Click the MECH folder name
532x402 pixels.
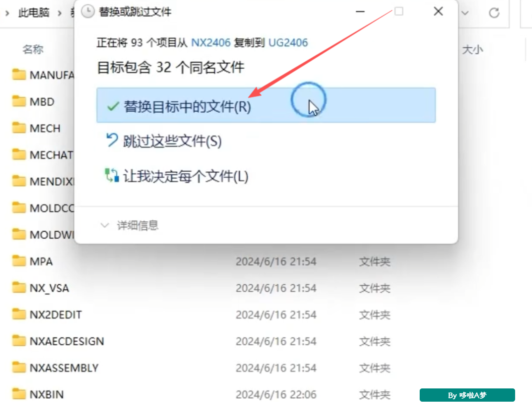(45, 128)
